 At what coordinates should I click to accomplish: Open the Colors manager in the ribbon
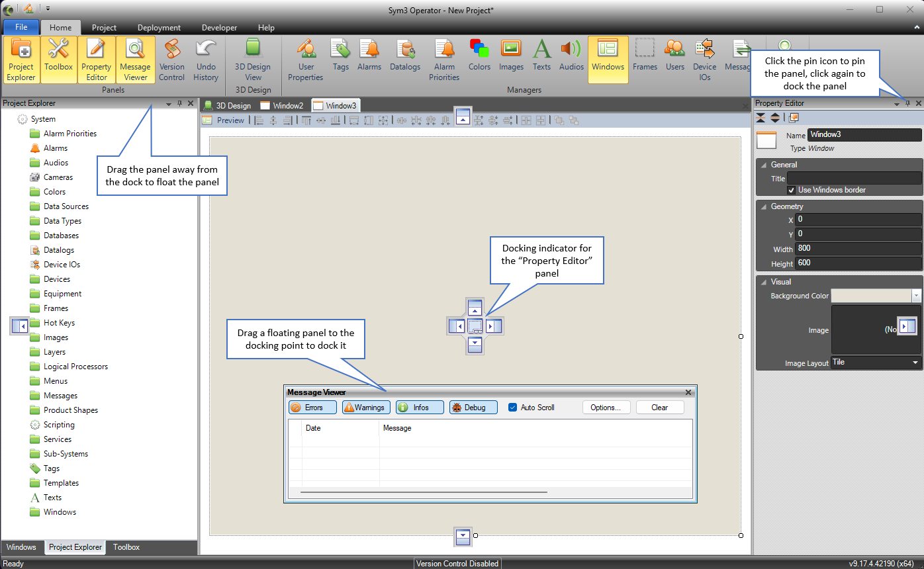(479, 54)
